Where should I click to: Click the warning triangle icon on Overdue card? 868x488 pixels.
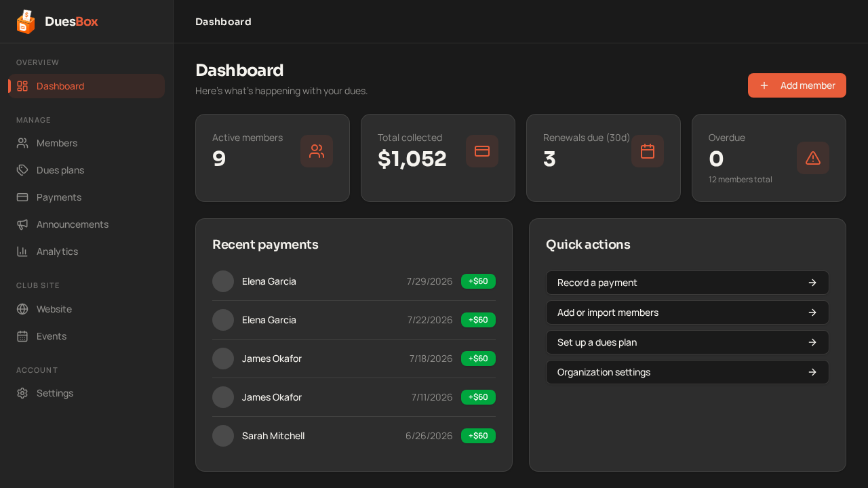click(x=813, y=158)
